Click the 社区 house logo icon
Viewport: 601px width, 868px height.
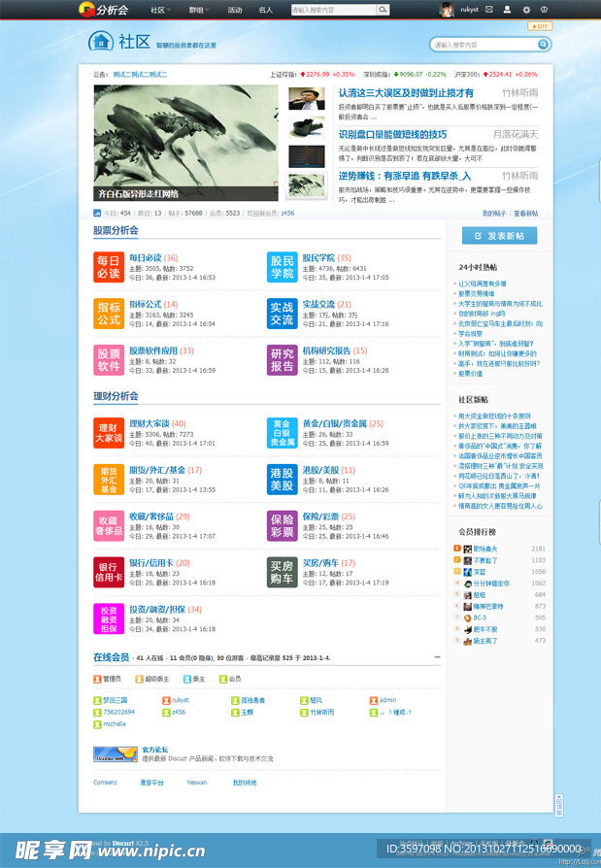click(101, 41)
